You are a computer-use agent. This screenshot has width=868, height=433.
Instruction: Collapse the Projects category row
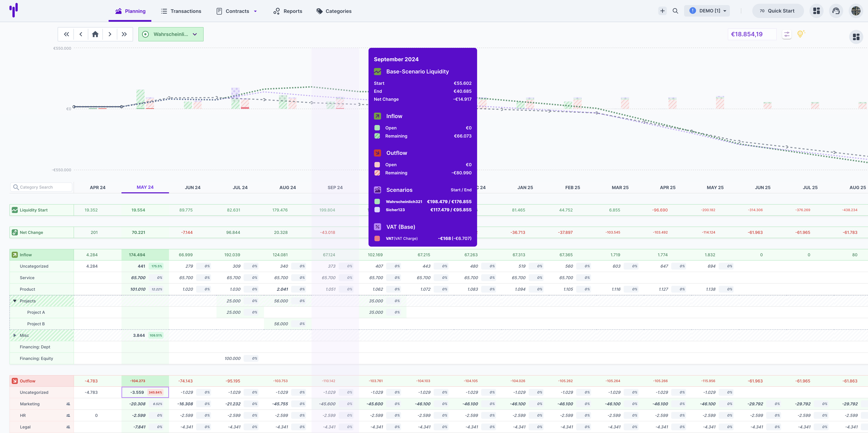tap(15, 301)
